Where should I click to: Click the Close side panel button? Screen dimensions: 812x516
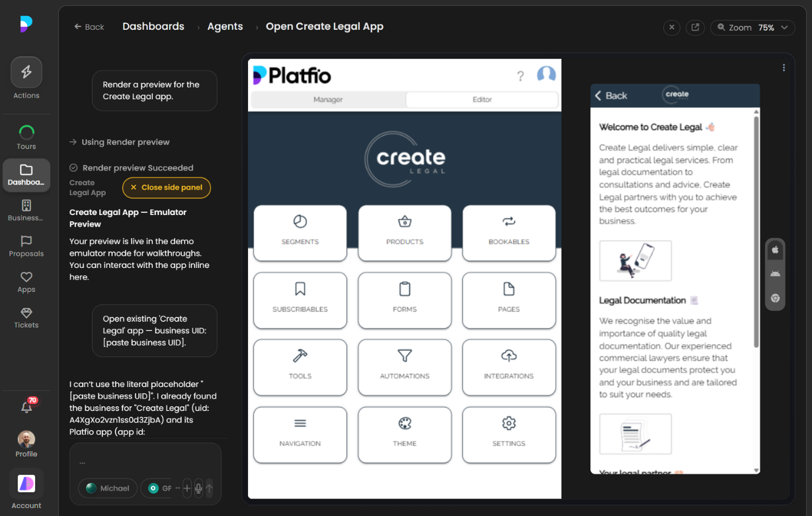167,187
